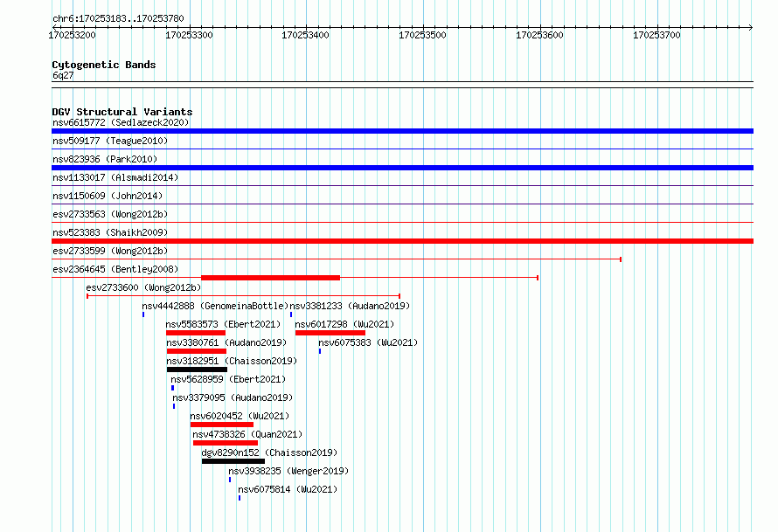Select the red nsv5583573 variant bar

click(196, 333)
